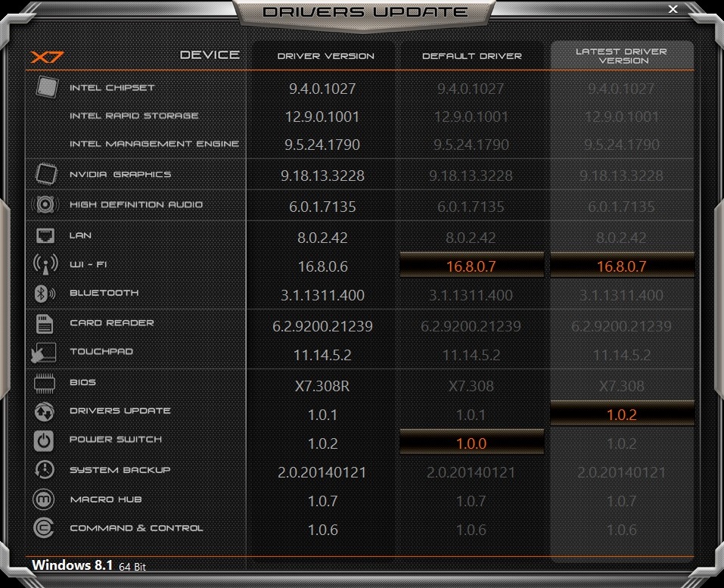Screen dimensions: 724x588
Task: Click Management Engine driver version 9.5.24.1790
Action: 322,145
